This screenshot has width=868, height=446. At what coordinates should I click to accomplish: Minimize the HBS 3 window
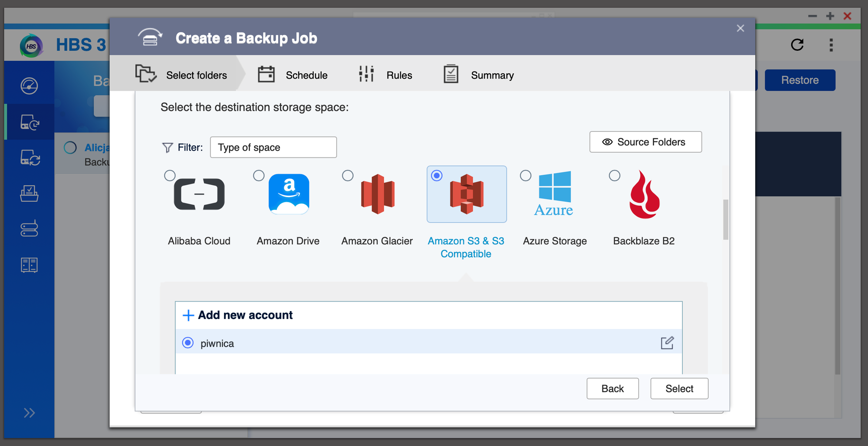[x=812, y=16]
